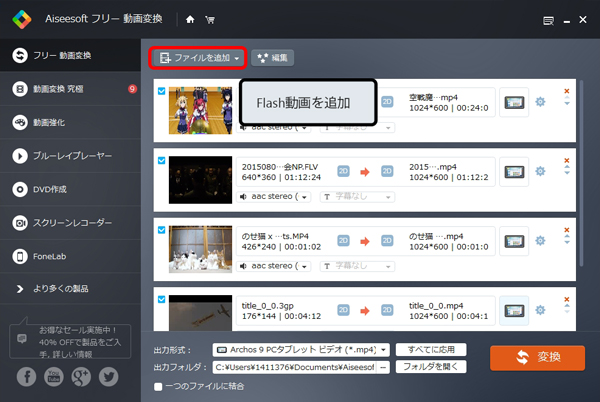Open 字幕なし dropdown in のせ猫 row
This screenshot has width=600, height=402.
[357, 266]
